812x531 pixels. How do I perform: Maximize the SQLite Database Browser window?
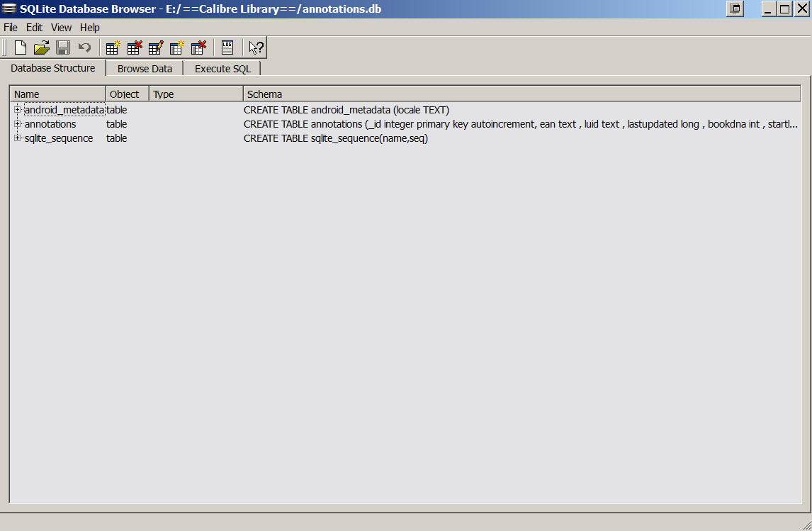click(784, 9)
